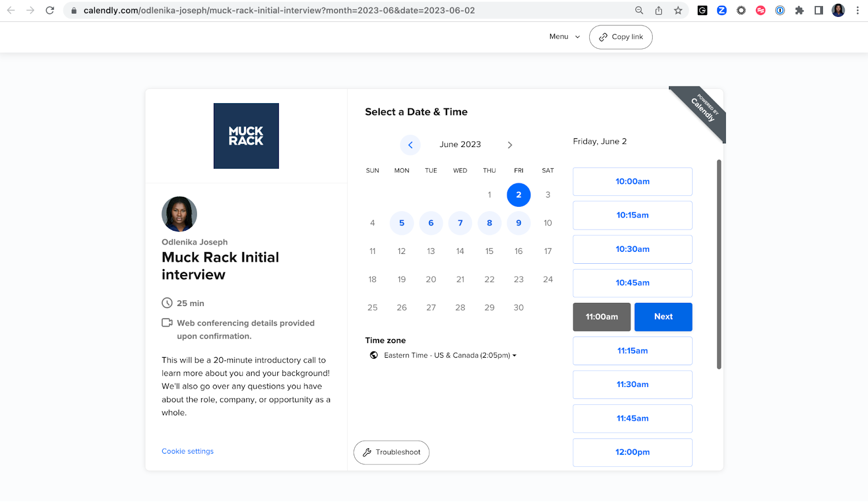Click the 25 min duration text
This screenshot has width=868, height=502.
coord(190,303)
